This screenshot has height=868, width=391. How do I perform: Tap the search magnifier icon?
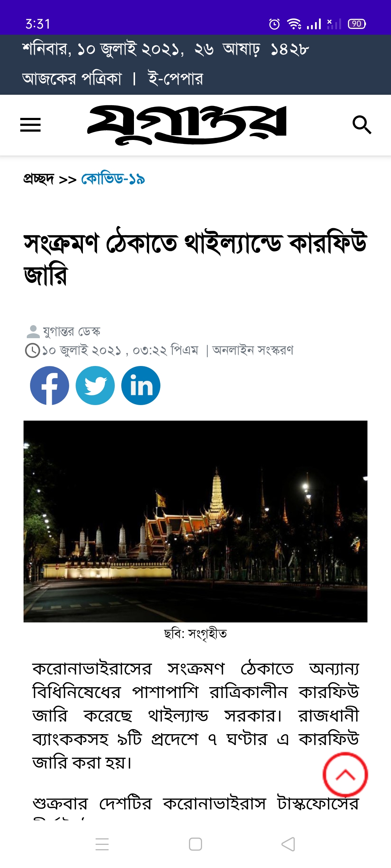(362, 125)
